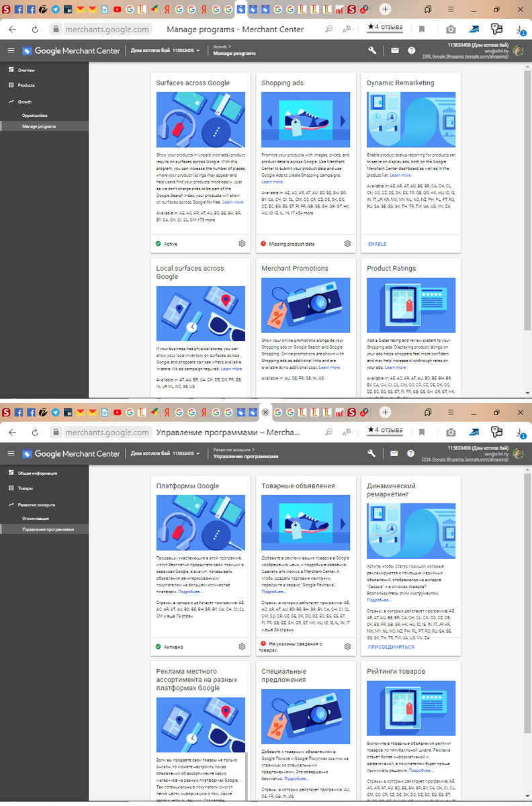Click the help question mark in the Russian window
Image resolution: width=532 pixels, height=806 pixels.
[x=412, y=453]
